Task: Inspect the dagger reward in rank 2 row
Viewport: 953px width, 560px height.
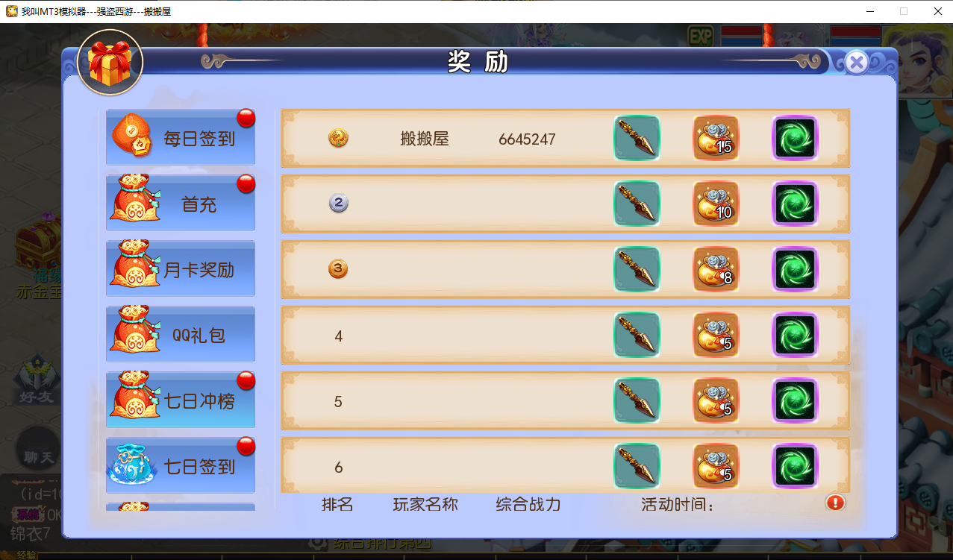Action: tap(637, 204)
